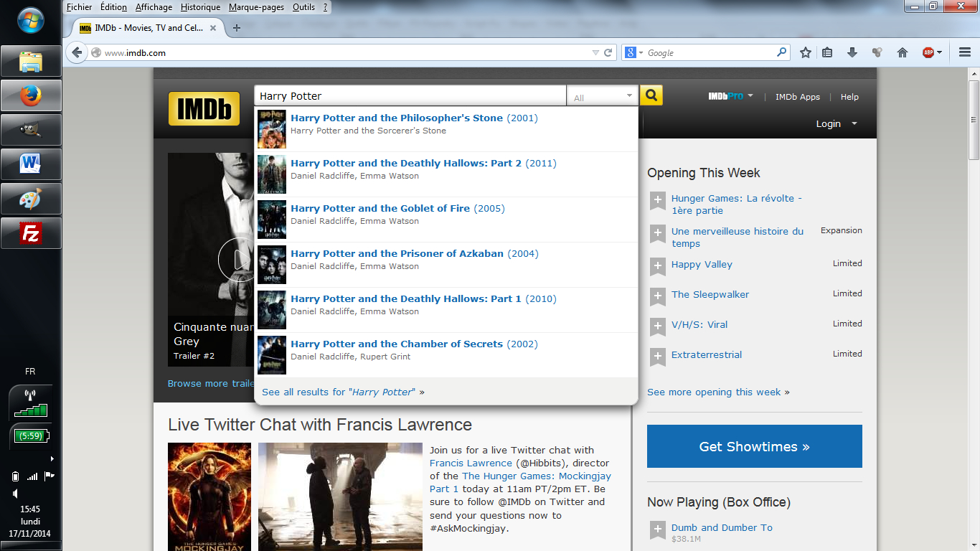The height and width of the screenshot is (551, 980).
Task: Toggle watchlist for Dumb and Dumber To
Action: click(658, 529)
